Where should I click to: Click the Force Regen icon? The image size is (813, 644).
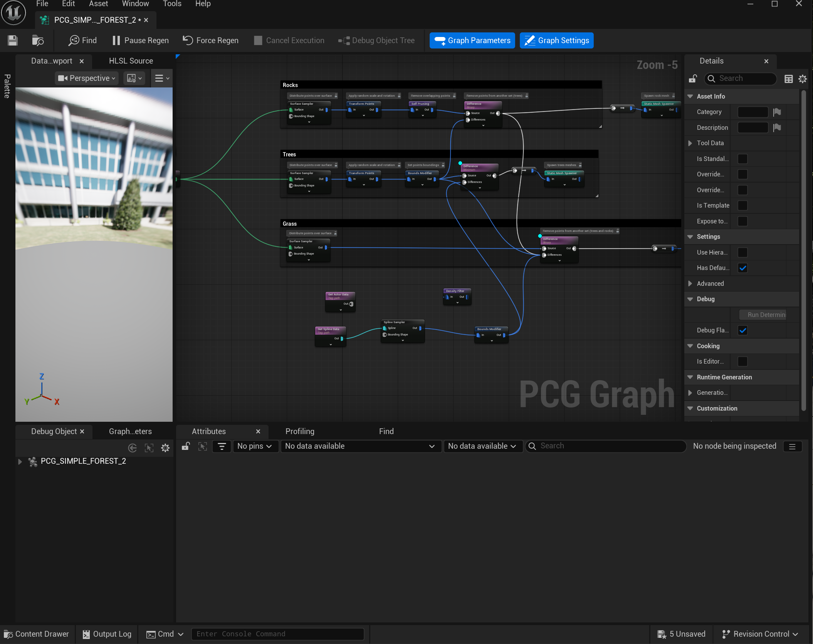188,40
